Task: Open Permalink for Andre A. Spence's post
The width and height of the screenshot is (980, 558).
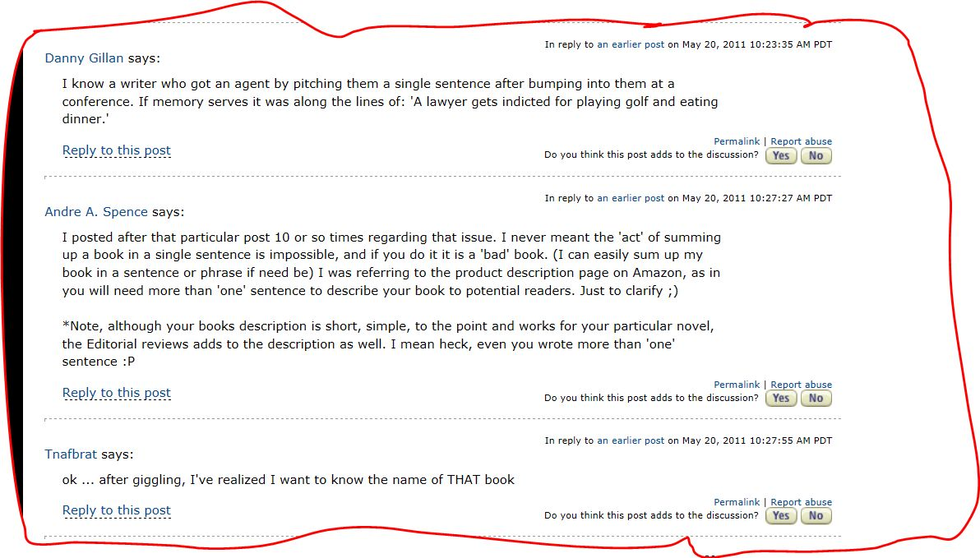Action: pos(737,385)
